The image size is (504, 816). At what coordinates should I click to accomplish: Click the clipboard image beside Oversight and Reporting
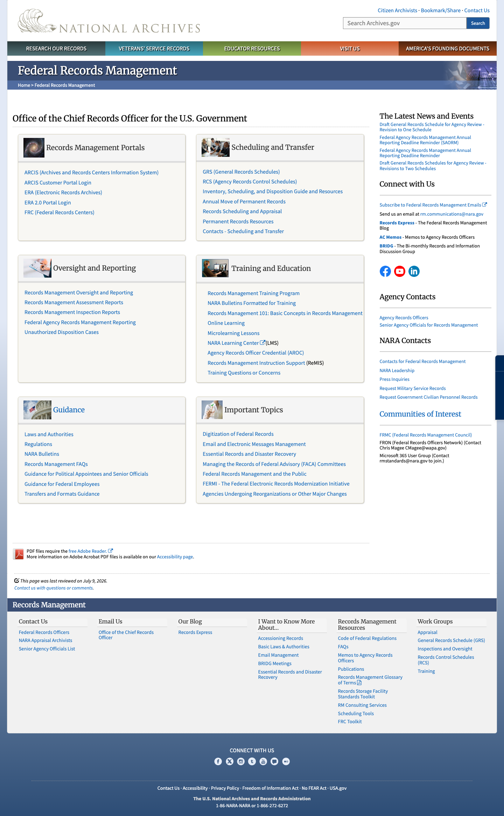(37, 268)
